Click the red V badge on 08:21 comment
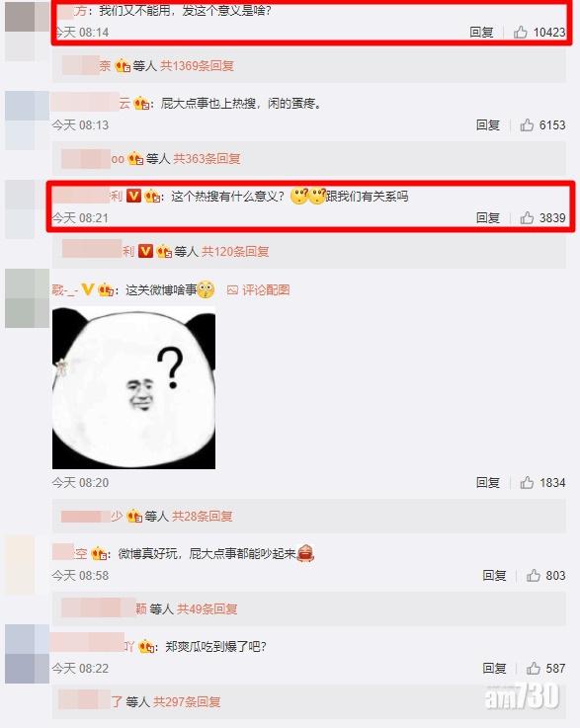Screen dimensions: 580x728 pos(133,197)
